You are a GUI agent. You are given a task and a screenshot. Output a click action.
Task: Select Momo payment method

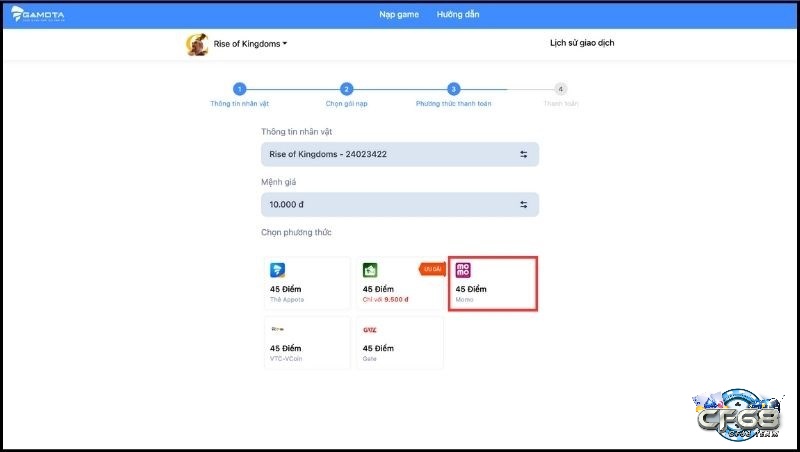(493, 284)
